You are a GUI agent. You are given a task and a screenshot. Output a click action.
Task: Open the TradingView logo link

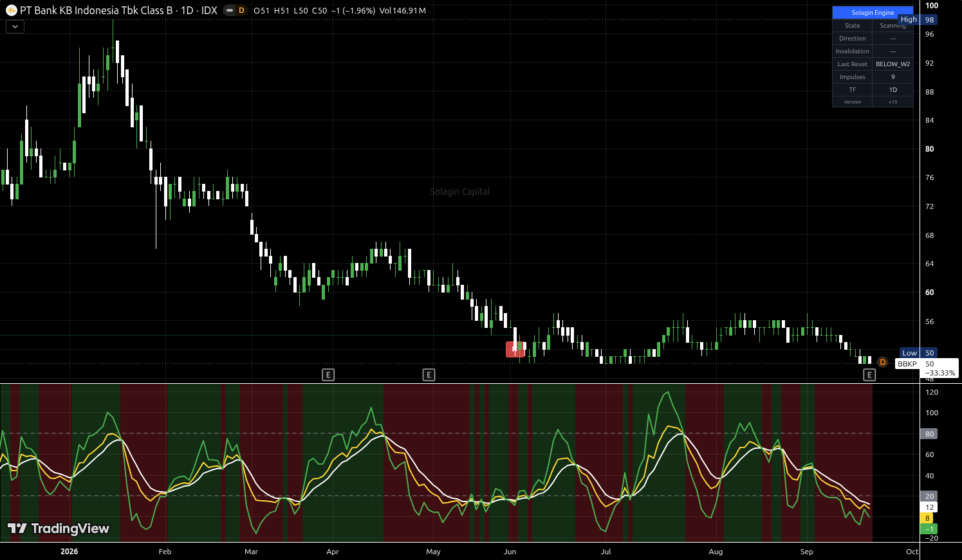59,528
